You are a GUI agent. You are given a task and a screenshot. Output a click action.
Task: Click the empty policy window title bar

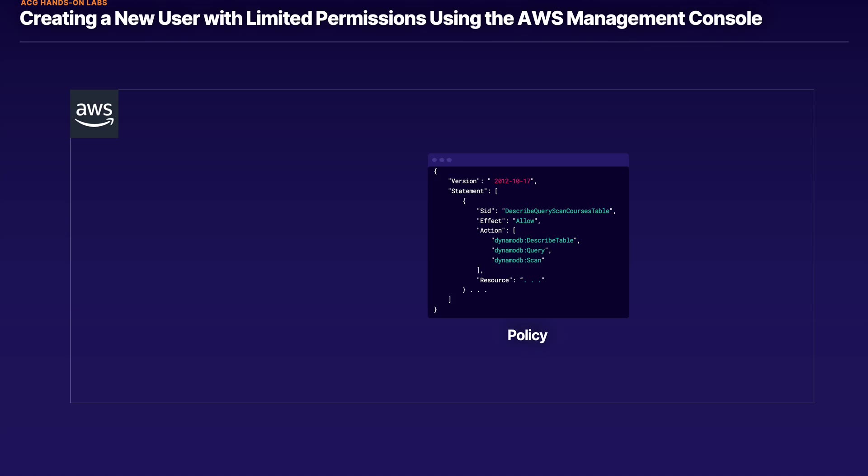click(x=538, y=160)
